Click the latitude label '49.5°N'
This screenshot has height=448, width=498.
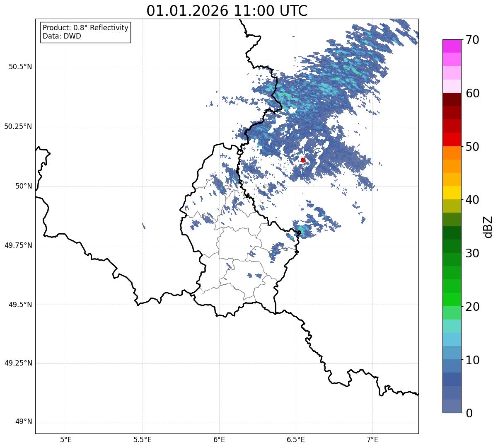(x=20, y=305)
